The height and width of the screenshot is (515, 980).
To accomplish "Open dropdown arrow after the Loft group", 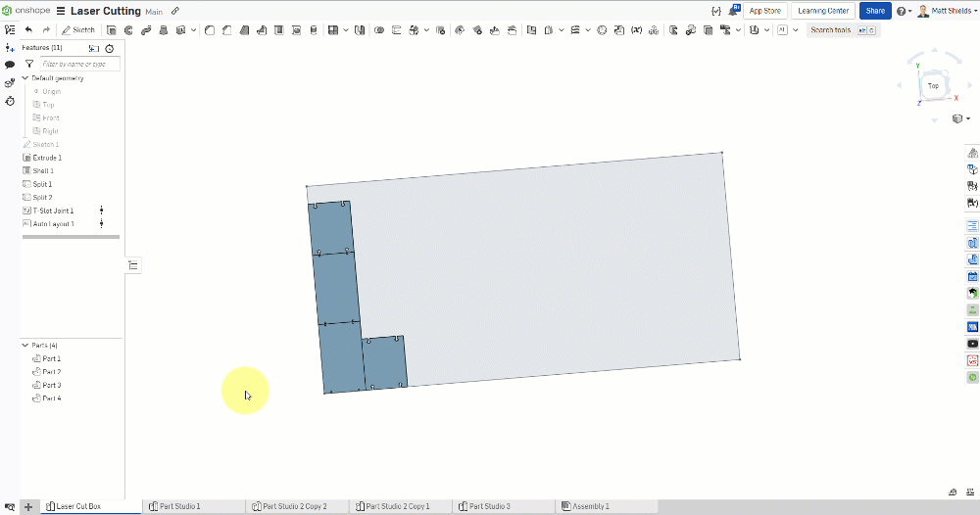I will (x=194, y=30).
